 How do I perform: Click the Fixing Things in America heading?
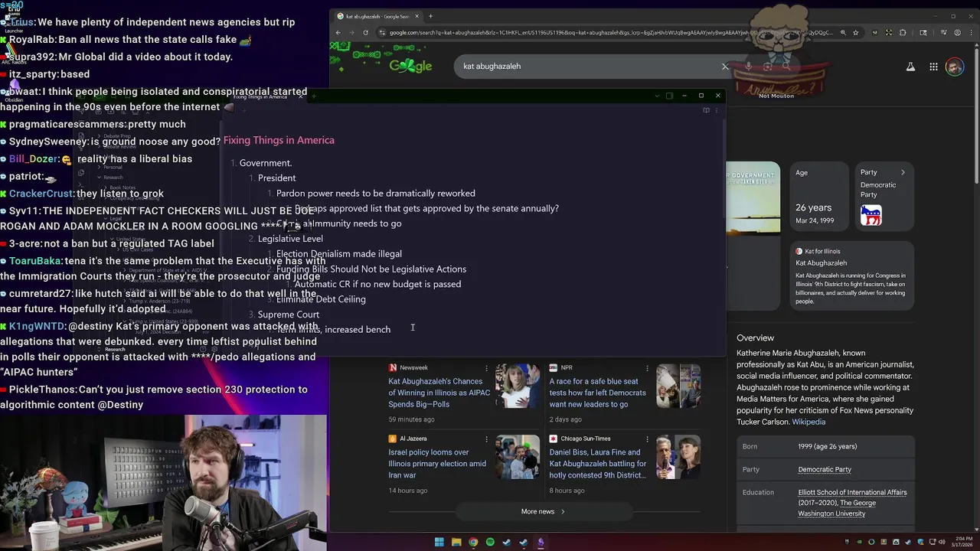279,140
